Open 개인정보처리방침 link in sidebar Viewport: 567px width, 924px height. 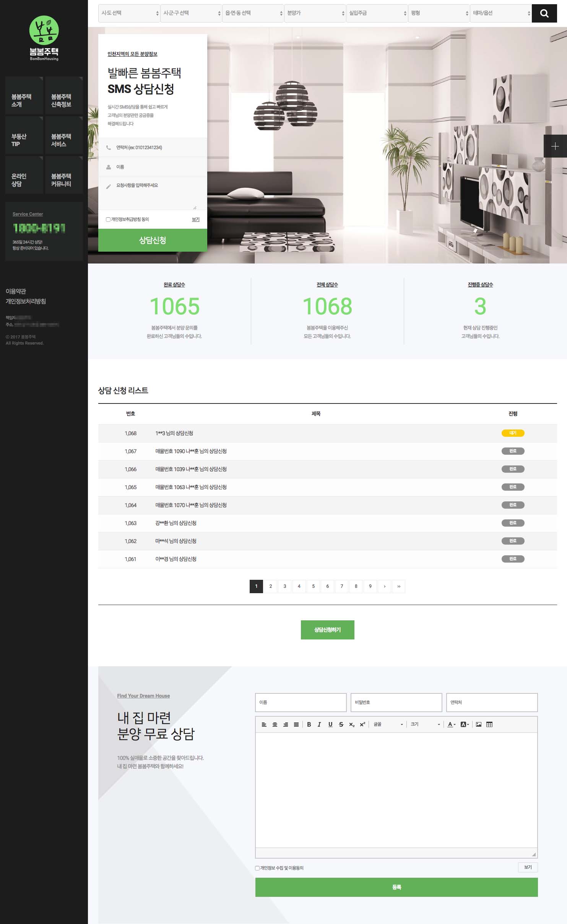tap(26, 301)
